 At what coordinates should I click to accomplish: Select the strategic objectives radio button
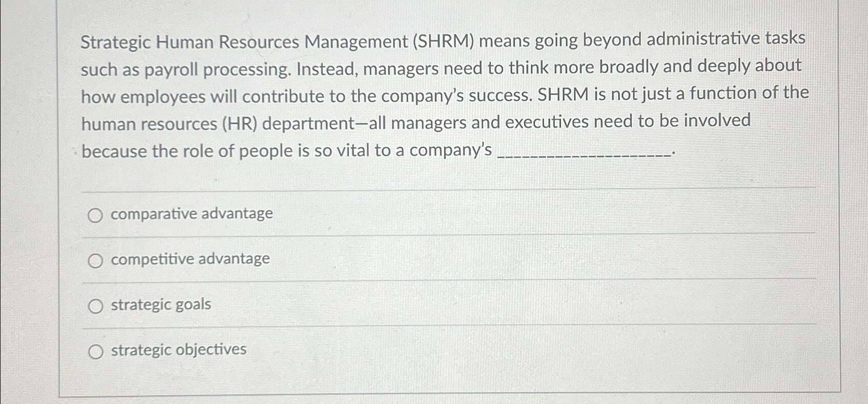95,351
